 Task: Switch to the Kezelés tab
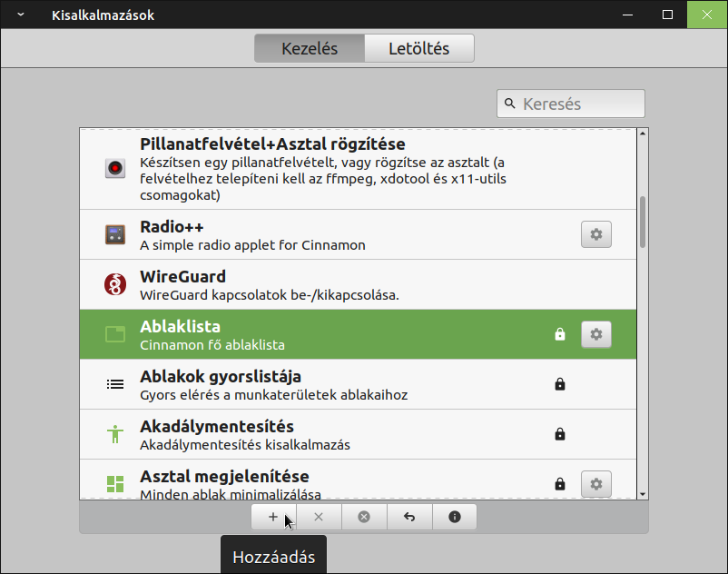coord(310,48)
